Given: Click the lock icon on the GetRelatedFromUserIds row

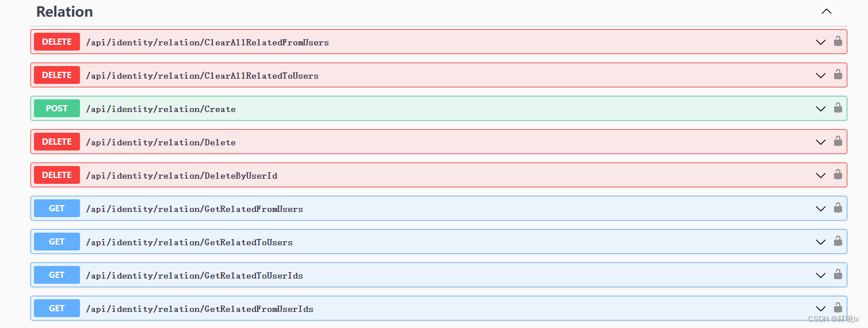Looking at the screenshot, I should click(x=838, y=308).
